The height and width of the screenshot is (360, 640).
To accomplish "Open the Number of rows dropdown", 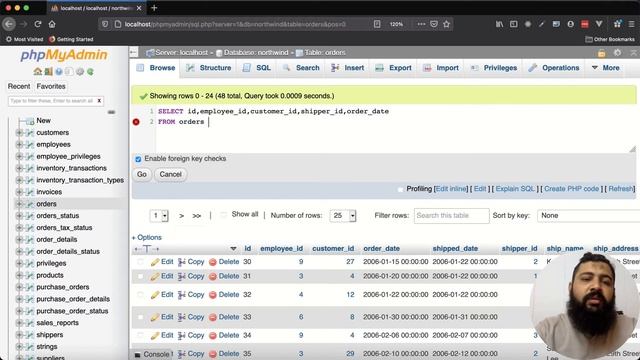I will [x=343, y=216].
